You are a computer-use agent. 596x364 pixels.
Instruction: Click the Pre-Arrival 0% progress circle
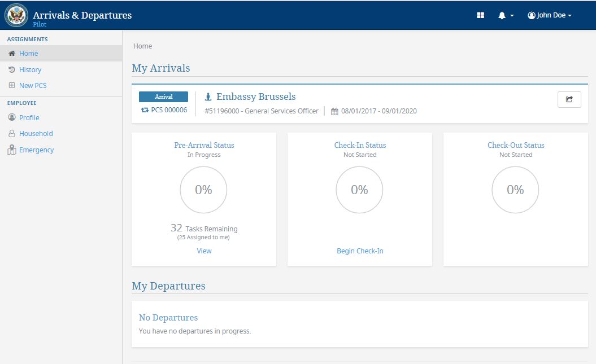click(x=203, y=190)
